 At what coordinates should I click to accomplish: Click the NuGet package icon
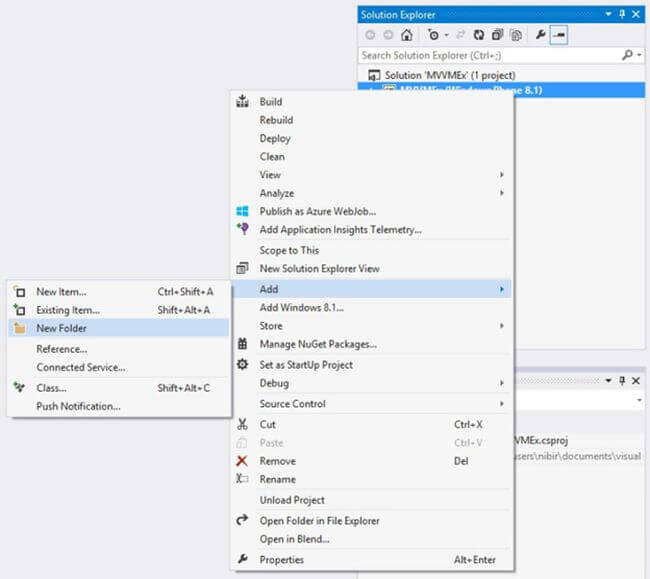(x=243, y=343)
